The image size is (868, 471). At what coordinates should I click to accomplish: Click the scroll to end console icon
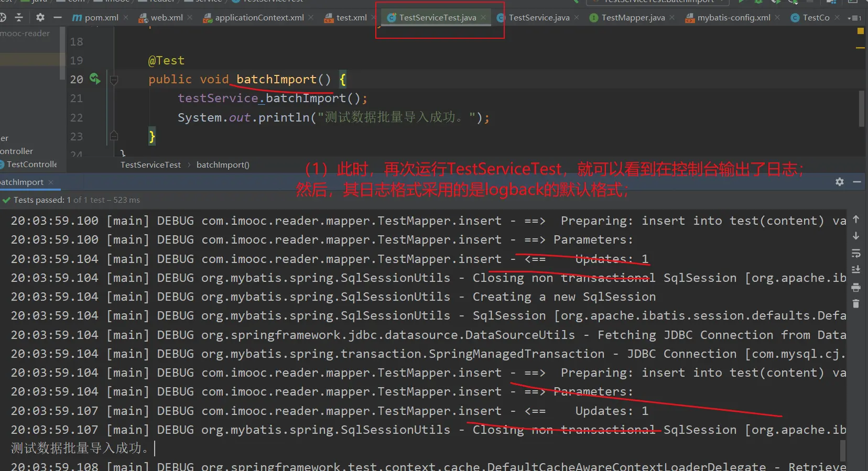[856, 270]
